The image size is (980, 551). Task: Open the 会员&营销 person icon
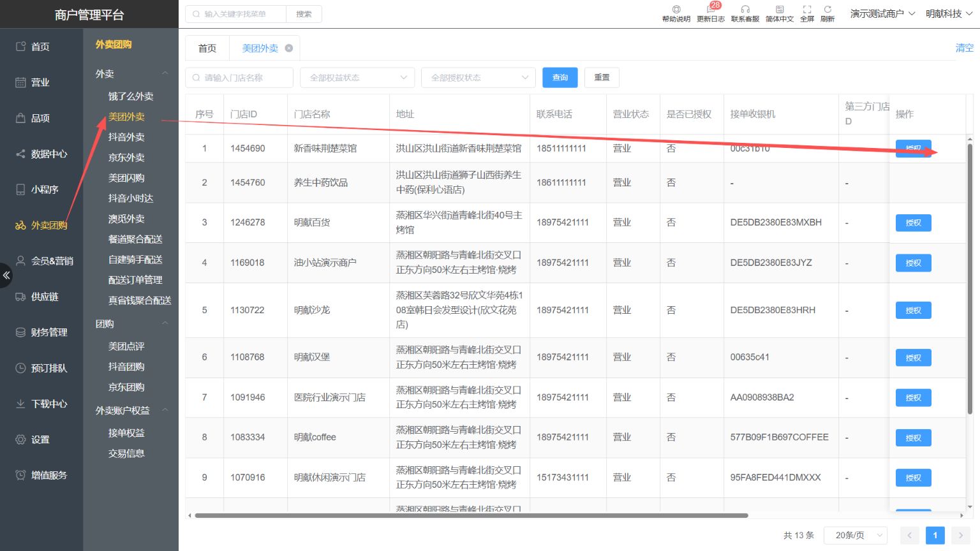click(x=20, y=261)
